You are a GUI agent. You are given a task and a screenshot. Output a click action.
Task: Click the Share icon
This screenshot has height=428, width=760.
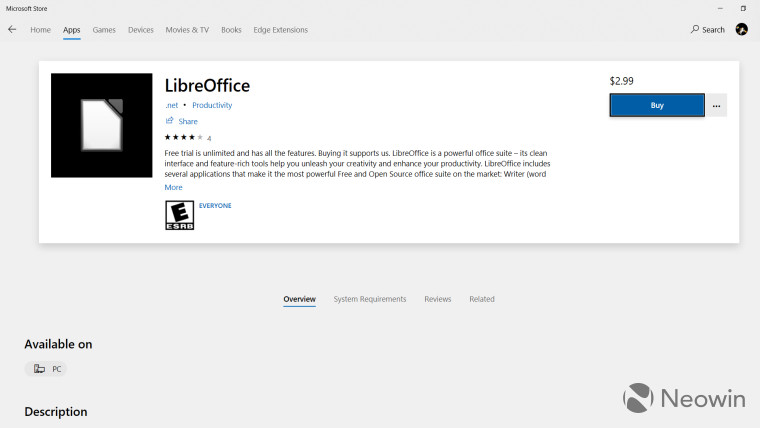tap(169, 121)
